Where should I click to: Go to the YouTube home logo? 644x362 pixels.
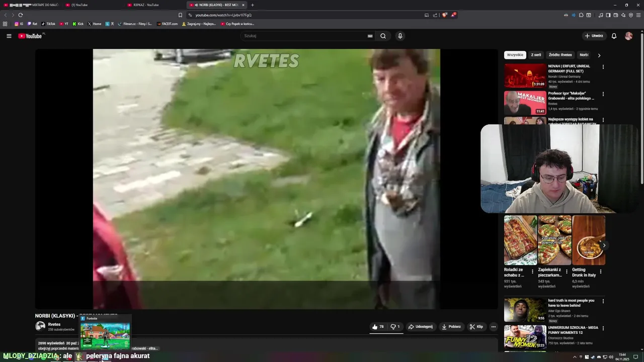pos(31,36)
